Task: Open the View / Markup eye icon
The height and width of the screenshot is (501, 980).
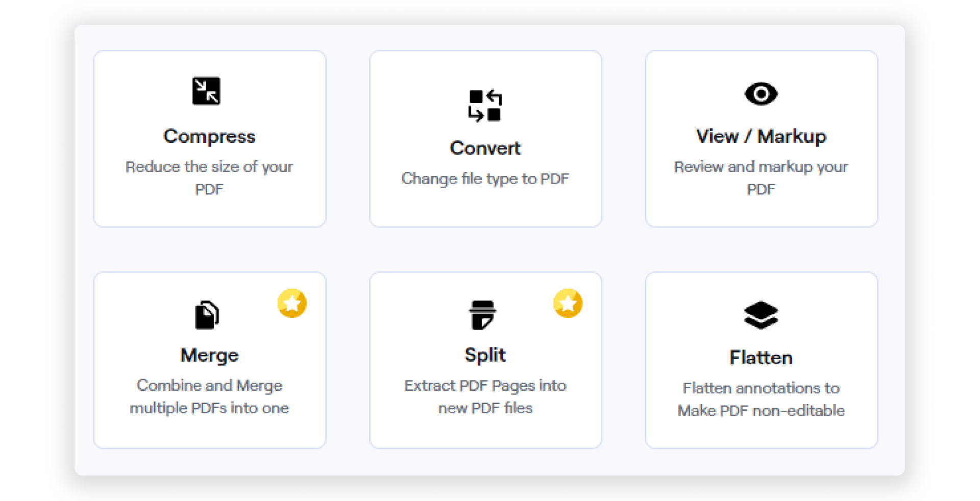Action: pos(761,93)
